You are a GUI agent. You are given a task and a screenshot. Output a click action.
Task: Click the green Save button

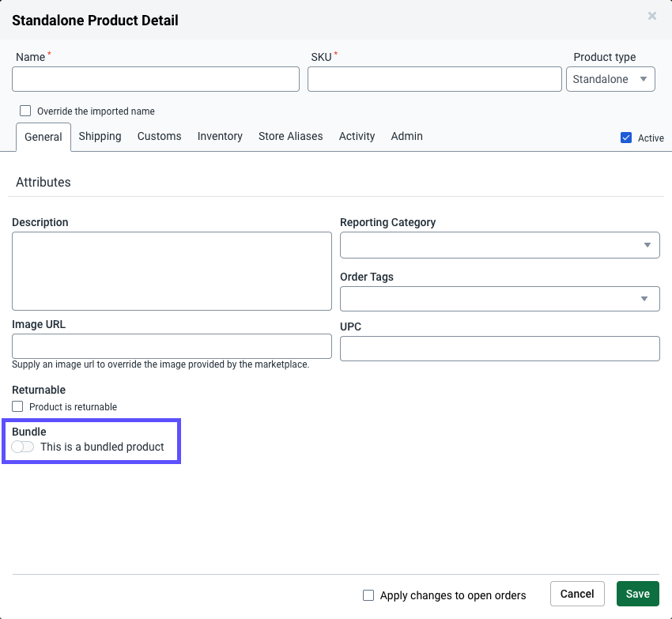pos(637,594)
